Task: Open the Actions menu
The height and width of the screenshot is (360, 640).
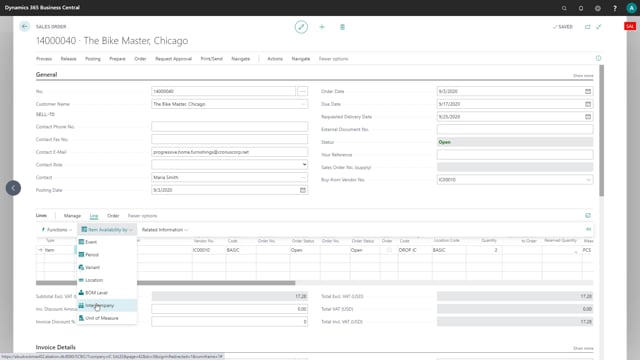Action: pos(275,59)
